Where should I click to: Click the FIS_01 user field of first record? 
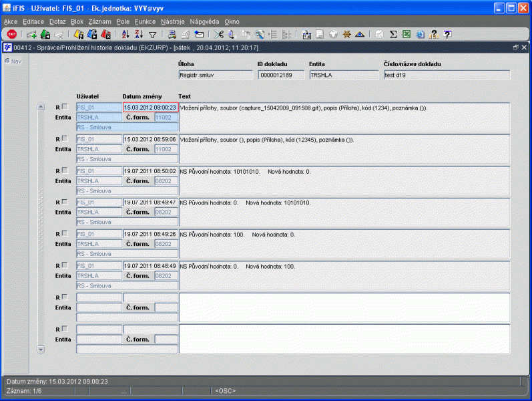click(99, 108)
